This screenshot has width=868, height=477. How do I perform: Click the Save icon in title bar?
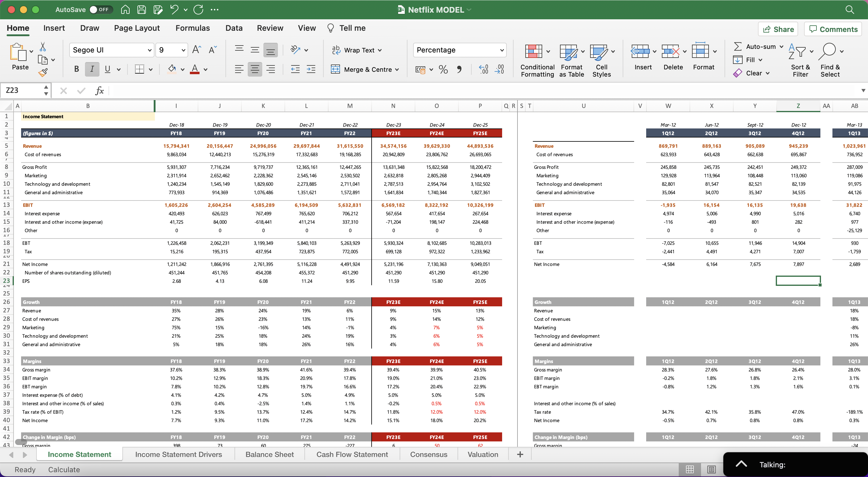click(x=142, y=9)
